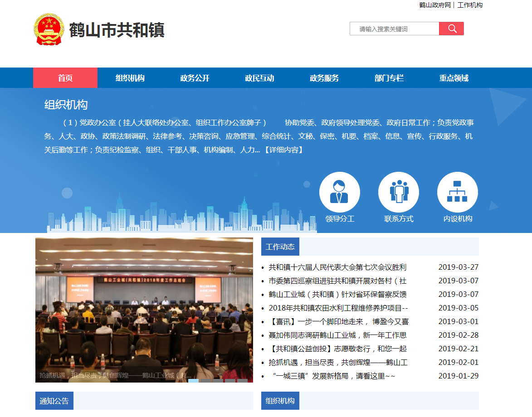Open the 联系方式 people icon
Viewport: 532px width, 417px height.
(398, 193)
